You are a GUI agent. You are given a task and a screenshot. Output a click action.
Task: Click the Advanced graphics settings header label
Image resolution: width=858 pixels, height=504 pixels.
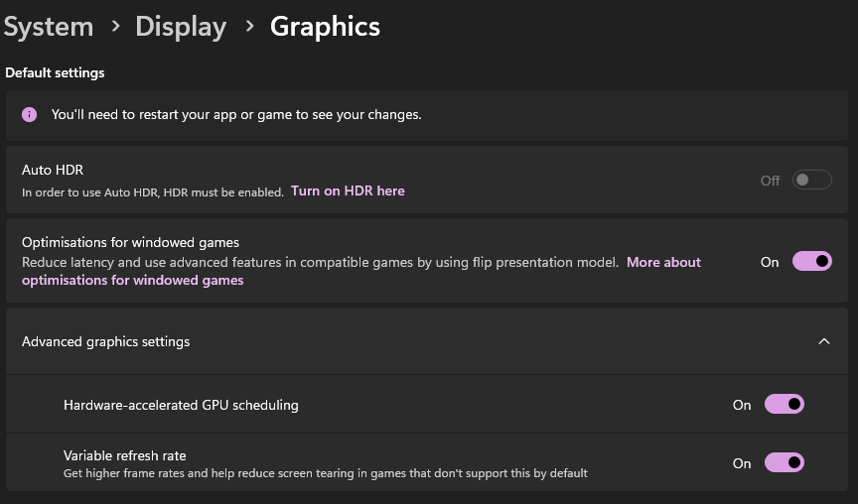click(x=105, y=341)
